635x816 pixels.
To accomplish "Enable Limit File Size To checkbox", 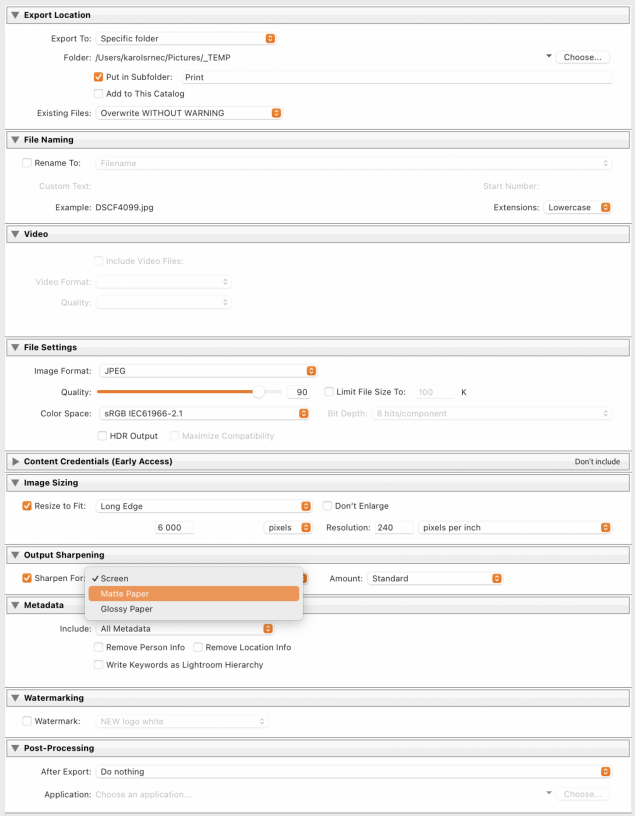I will click(328, 391).
